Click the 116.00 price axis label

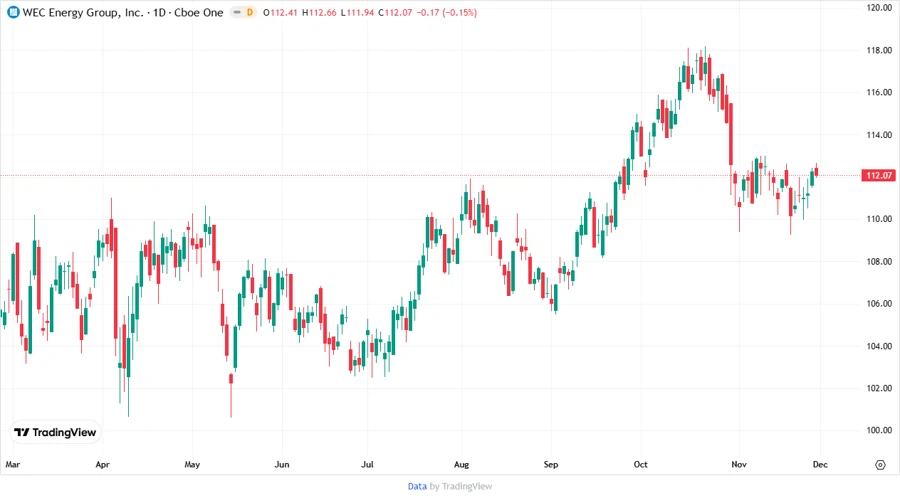point(879,92)
